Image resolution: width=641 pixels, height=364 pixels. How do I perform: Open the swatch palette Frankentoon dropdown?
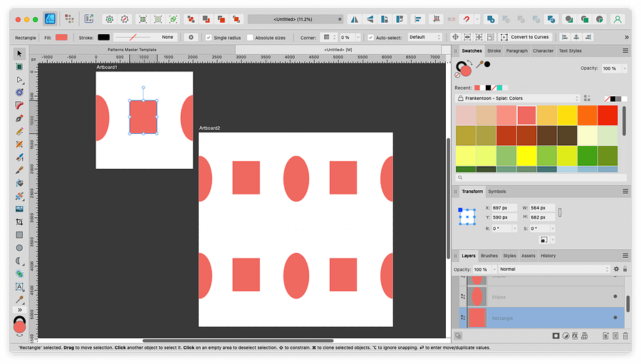[518, 98]
